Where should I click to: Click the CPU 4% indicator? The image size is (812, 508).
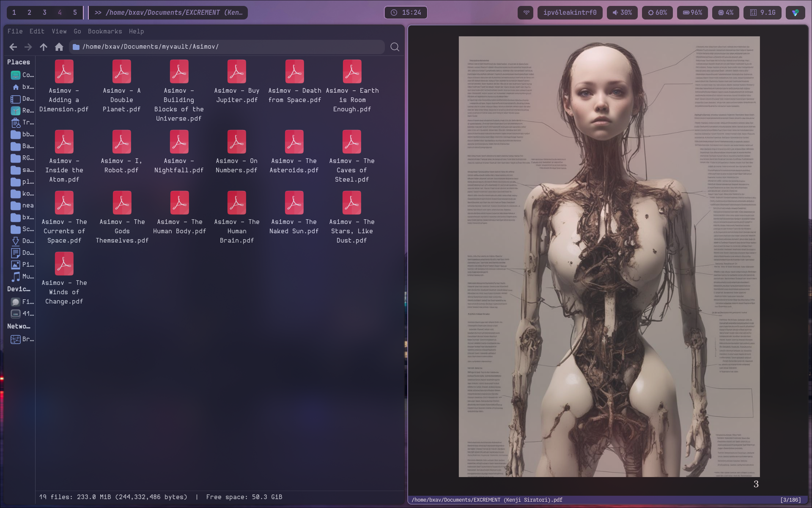coord(726,13)
